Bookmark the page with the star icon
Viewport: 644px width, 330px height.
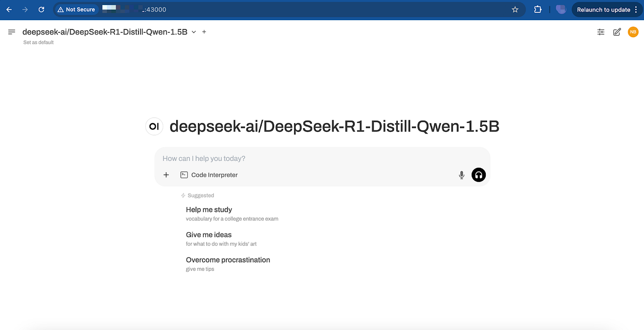click(515, 10)
